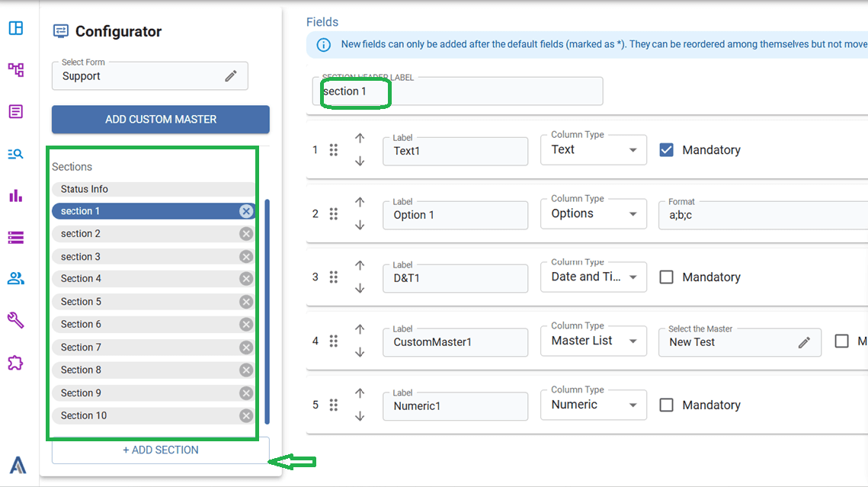The height and width of the screenshot is (487, 868).
Task: Open Column Type dropdown showing Numeric
Action: pos(594,405)
